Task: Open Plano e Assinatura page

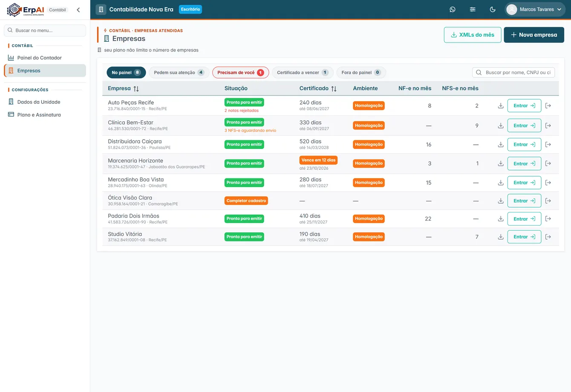Action: [x=45, y=115]
